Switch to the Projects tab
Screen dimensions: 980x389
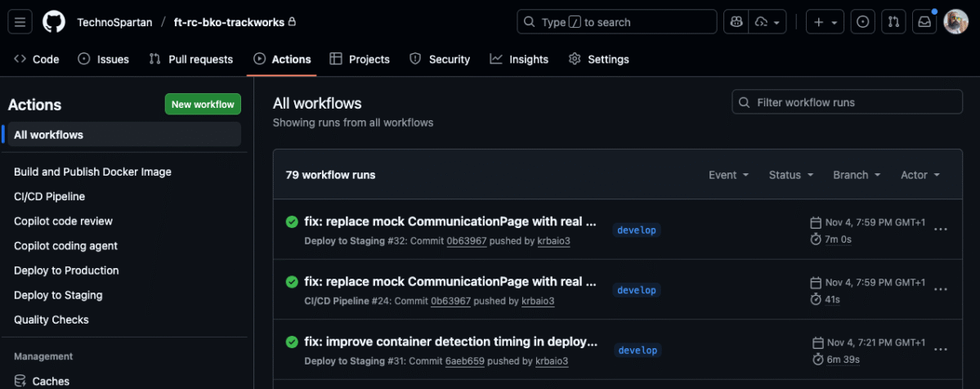click(360, 60)
